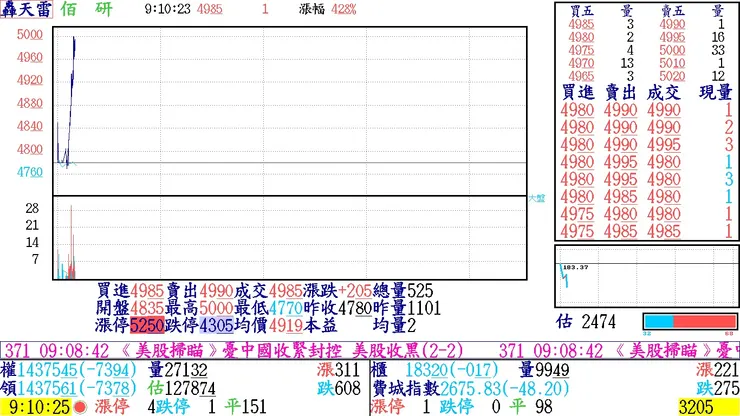Select best bid price 4985 in 買五 list
Image resolution: width=740 pixels, height=416 pixels.
[581, 25]
